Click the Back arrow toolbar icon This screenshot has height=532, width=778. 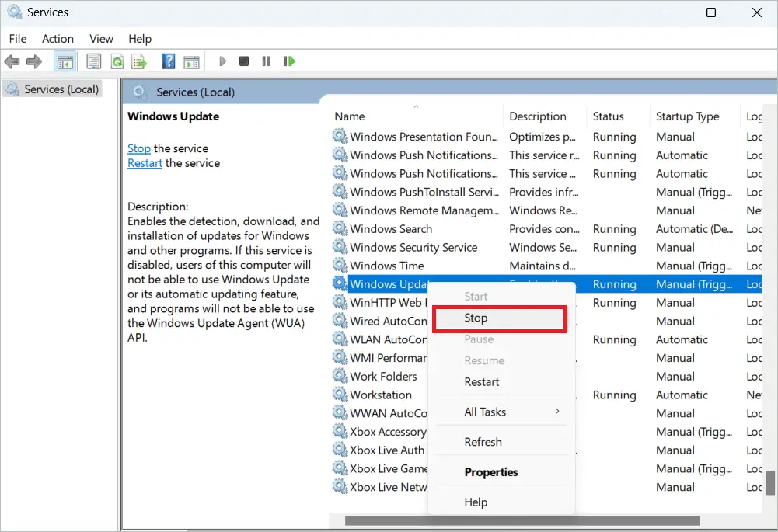tap(12, 61)
